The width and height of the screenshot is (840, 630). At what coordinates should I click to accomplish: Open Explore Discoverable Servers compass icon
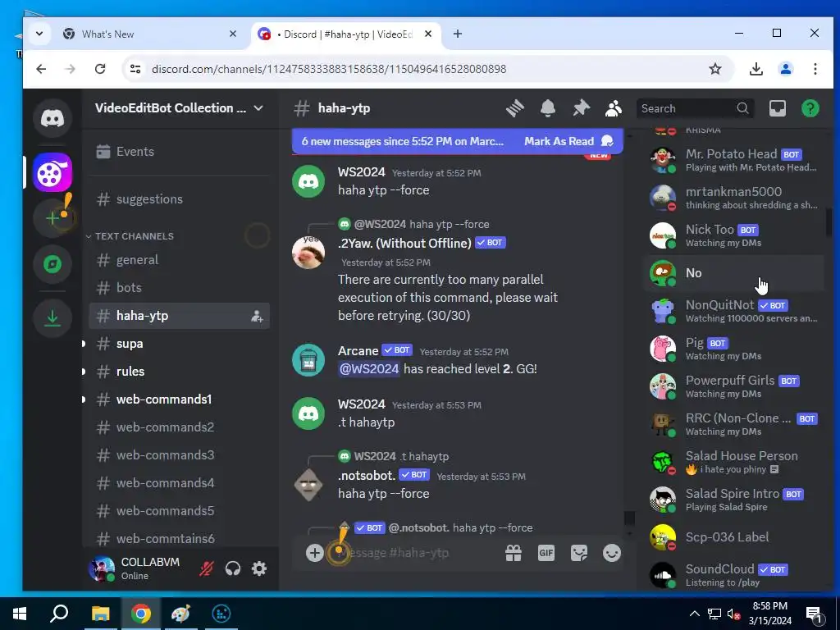coord(52,264)
